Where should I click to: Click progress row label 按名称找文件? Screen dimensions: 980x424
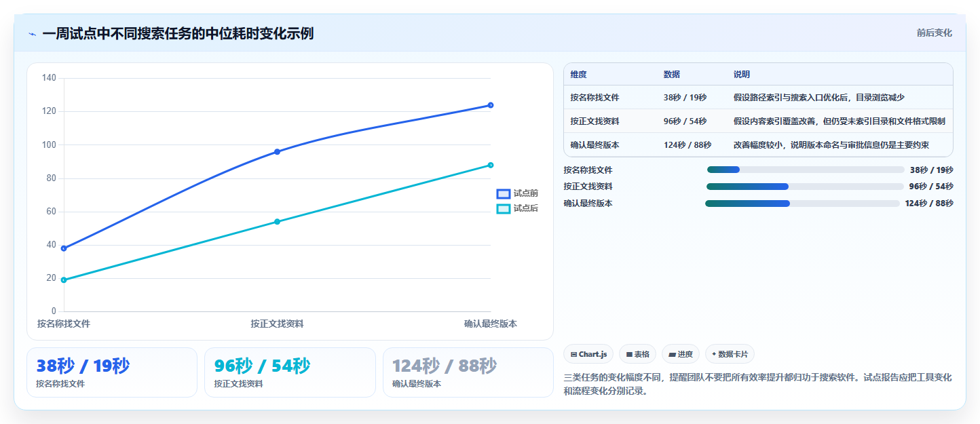[x=588, y=170]
